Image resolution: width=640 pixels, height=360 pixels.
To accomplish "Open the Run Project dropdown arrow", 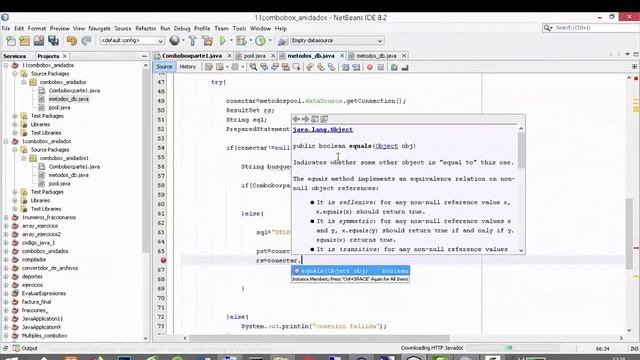I will pyautogui.click(x=231, y=40).
